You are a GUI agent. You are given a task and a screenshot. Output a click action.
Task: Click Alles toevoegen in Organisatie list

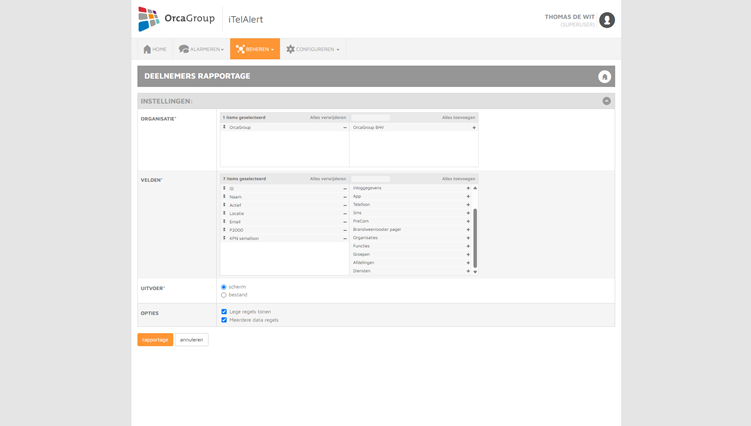(x=458, y=117)
